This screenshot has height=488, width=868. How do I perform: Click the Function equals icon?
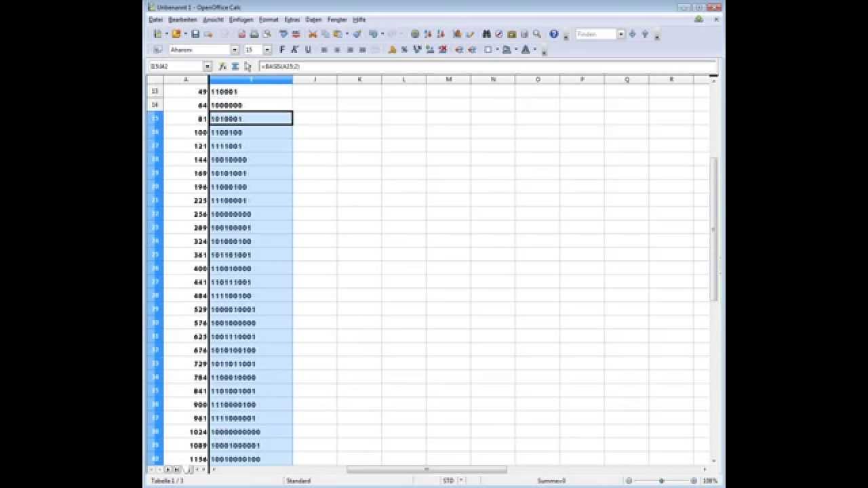(248, 66)
